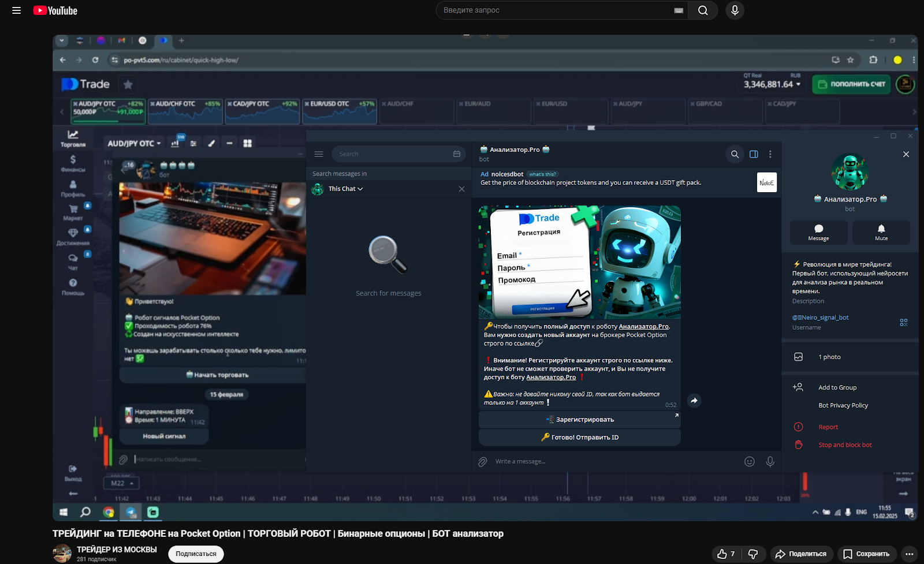
Task: Type in the Введите запрос search field
Action: [x=554, y=10]
